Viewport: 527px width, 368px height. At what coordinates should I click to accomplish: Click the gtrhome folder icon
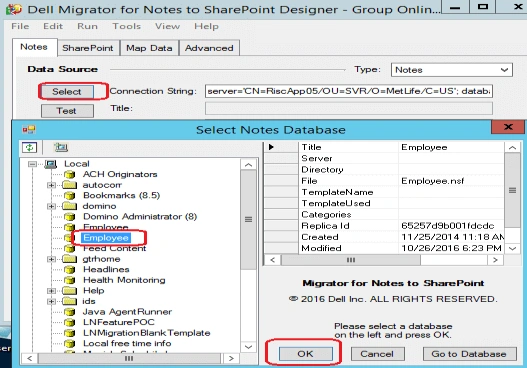(70, 259)
